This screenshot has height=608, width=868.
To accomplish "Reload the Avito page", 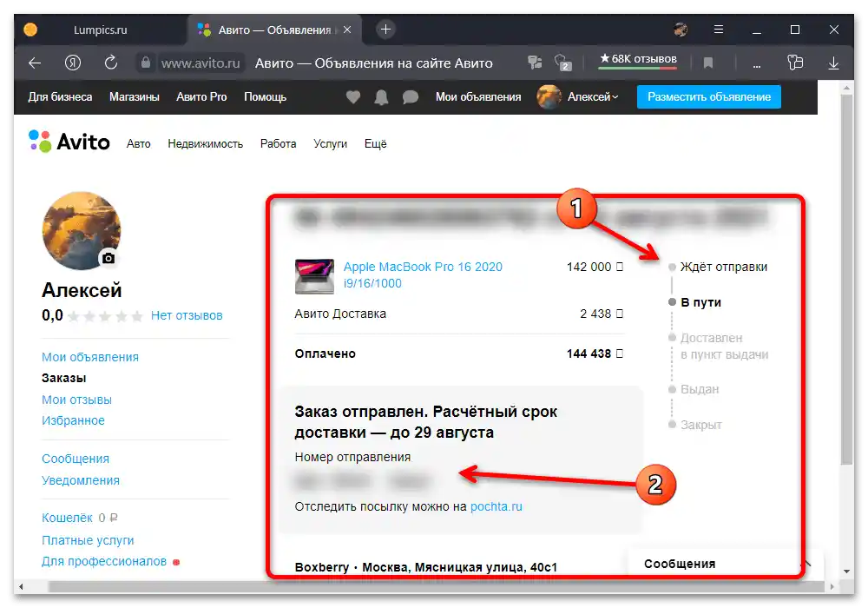I will (x=111, y=63).
